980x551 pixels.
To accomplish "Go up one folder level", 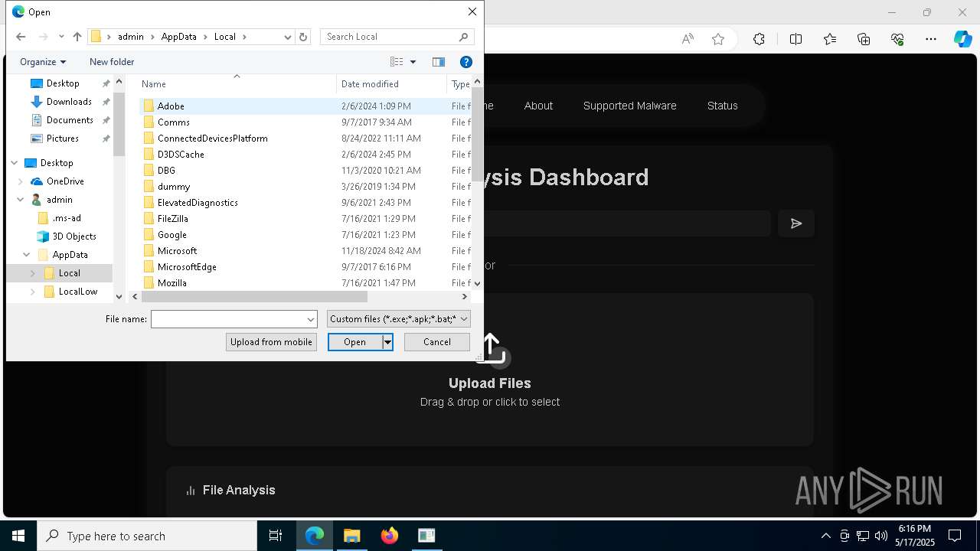I will (77, 37).
